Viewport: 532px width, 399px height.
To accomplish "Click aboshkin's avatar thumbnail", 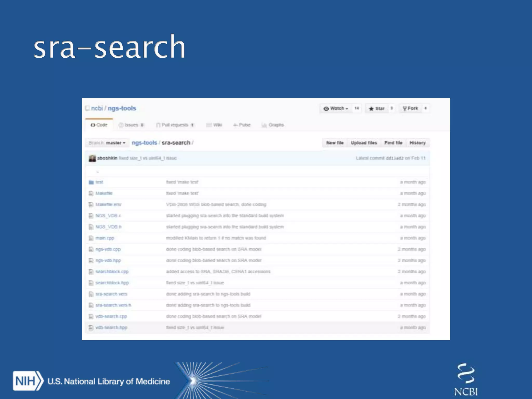I will [92, 158].
